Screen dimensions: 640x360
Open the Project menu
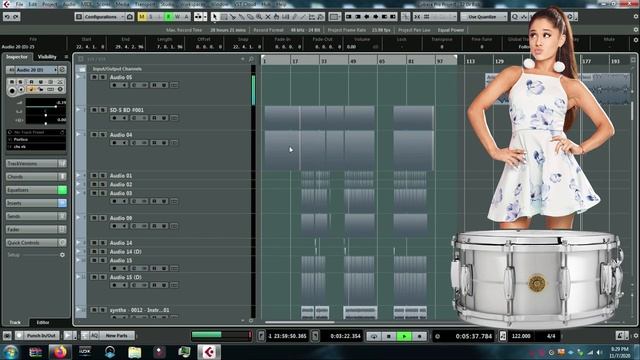(x=49, y=4)
